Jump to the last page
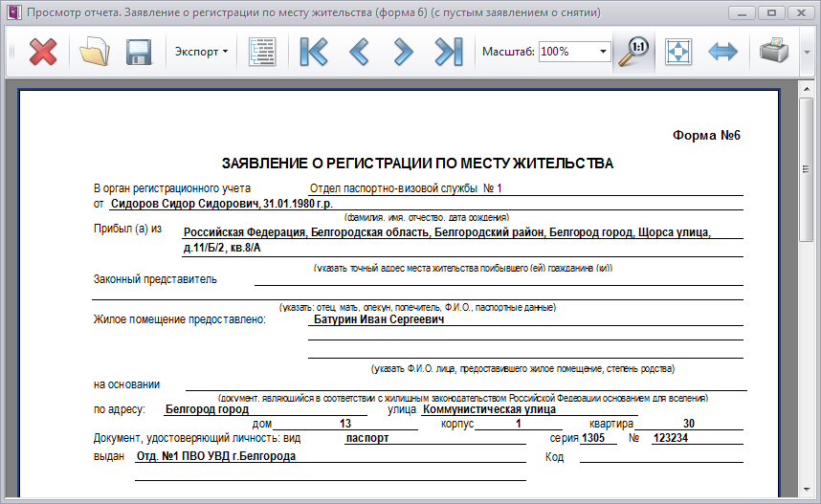821x504 pixels. (449, 52)
